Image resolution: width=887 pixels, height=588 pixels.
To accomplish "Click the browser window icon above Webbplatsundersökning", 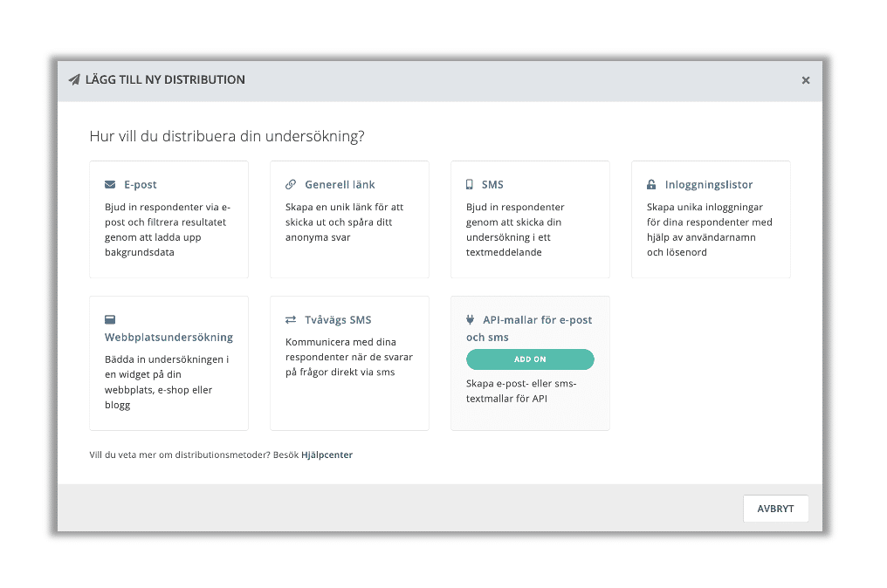I will click(x=110, y=319).
